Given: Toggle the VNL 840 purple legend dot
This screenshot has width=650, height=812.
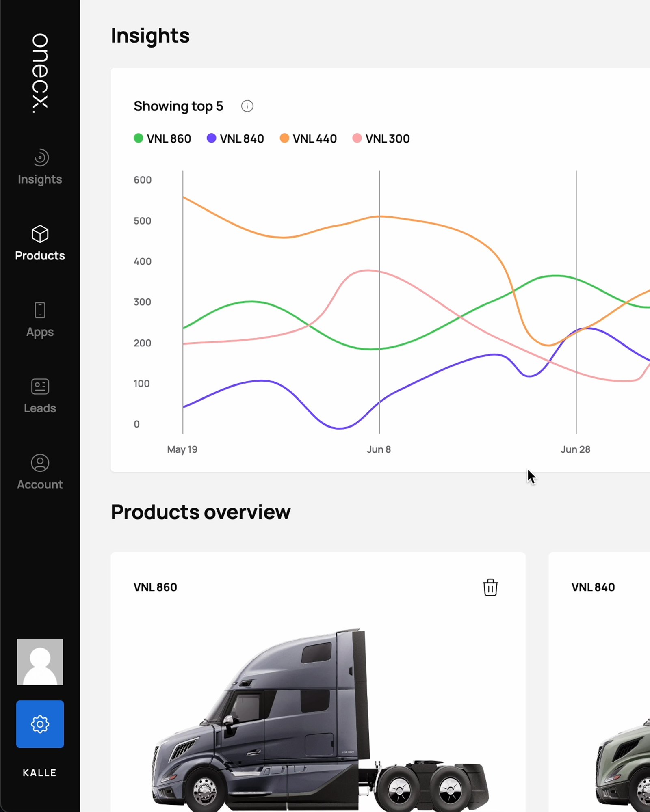Looking at the screenshot, I should pyautogui.click(x=211, y=138).
